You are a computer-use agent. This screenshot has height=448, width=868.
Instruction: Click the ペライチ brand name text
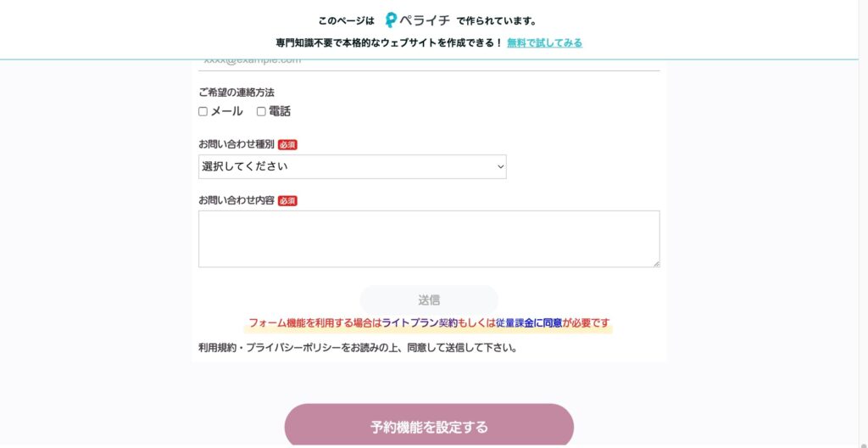[x=426, y=21]
